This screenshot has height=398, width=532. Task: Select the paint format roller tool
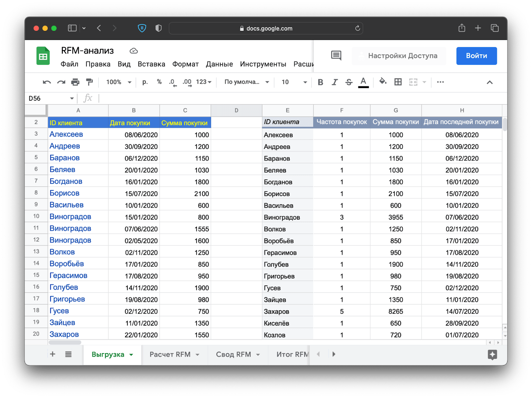pyautogui.click(x=89, y=82)
